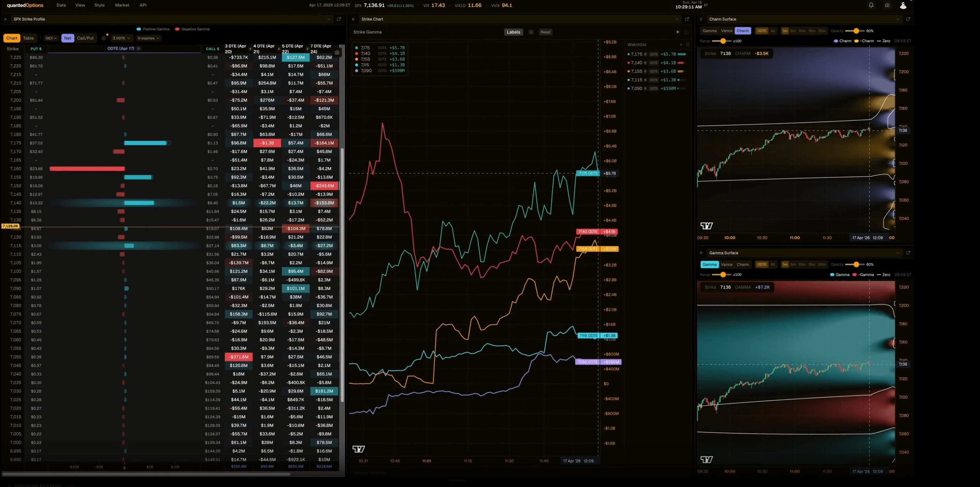980x487 pixels.
Task: Reset the Strike Chart view
Action: click(x=545, y=32)
